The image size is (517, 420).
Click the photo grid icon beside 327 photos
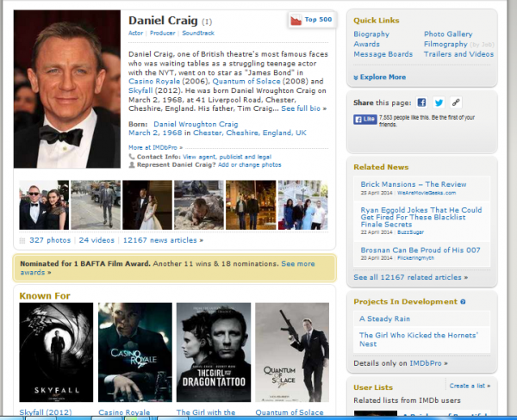click(x=22, y=240)
